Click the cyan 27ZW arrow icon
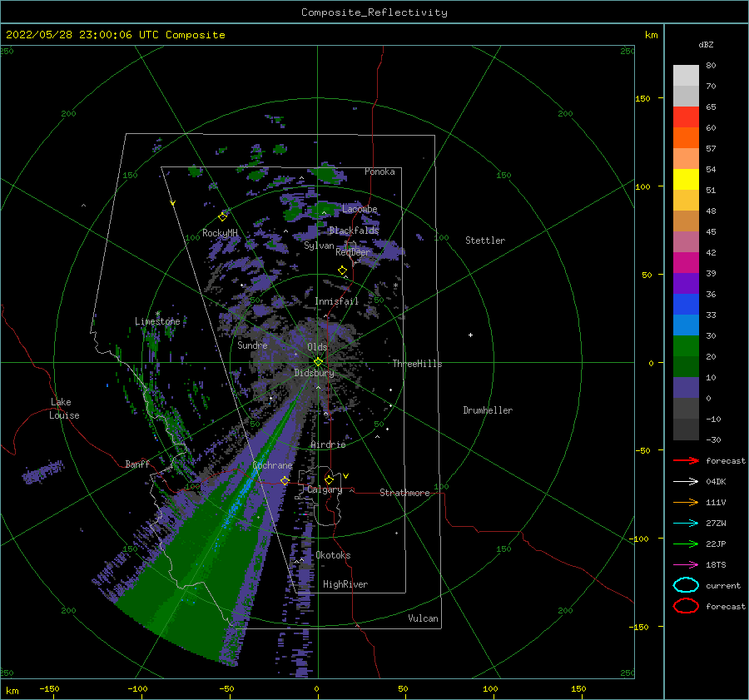Viewport: 749px width, 700px height. pos(686,524)
